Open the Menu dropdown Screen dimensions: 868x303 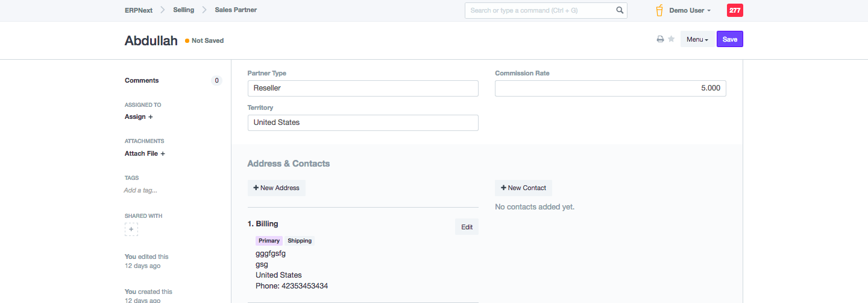(x=697, y=39)
